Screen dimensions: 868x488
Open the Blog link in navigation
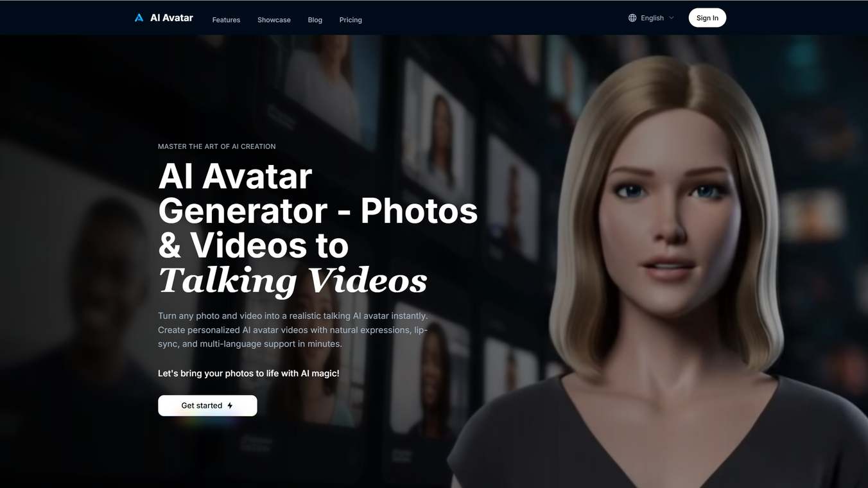tap(315, 20)
